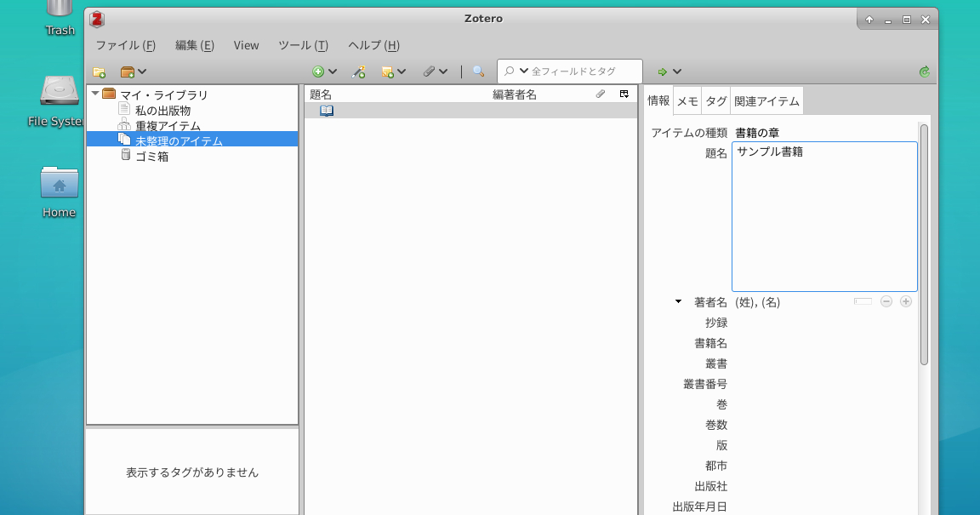This screenshot has height=515, width=980.
Task: Click the Add Attachment paperclip icon
Action: click(x=430, y=72)
